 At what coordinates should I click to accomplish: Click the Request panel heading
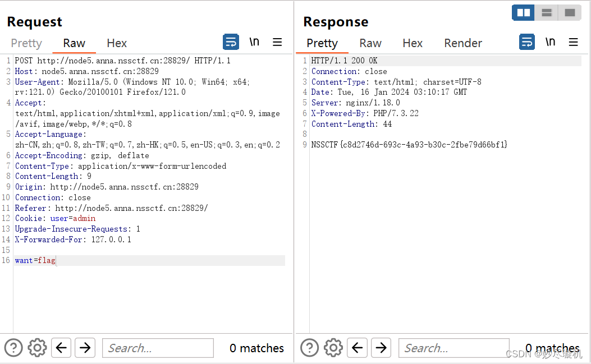[34, 22]
